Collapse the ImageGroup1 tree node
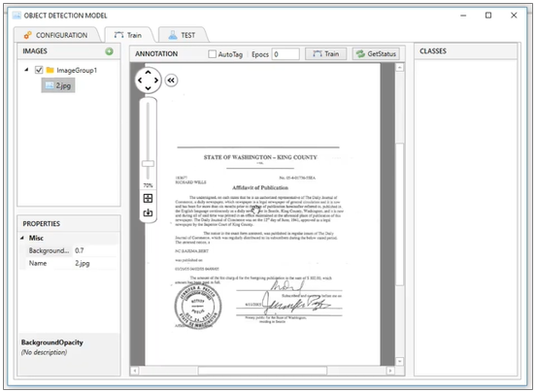The width and height of the screenshot is (537, 392). click(26, 70)
